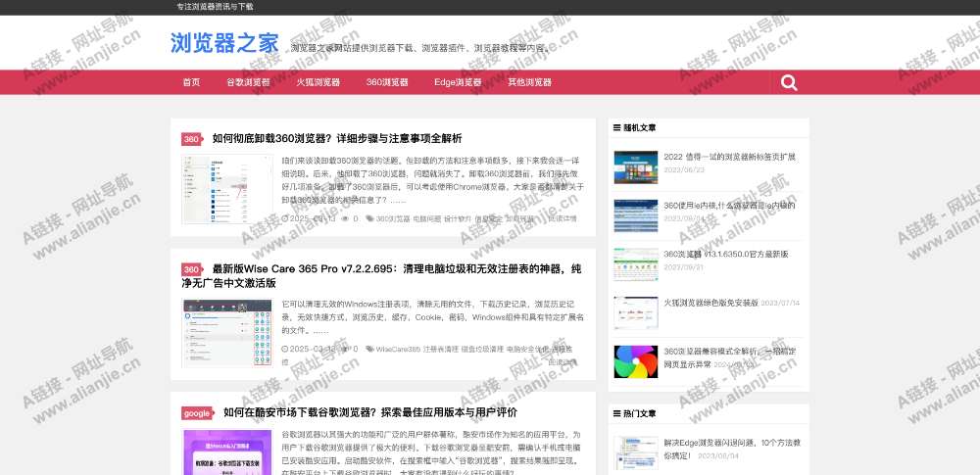
Task: Open the 信息安全 tag
Action: tap(489, 218)
